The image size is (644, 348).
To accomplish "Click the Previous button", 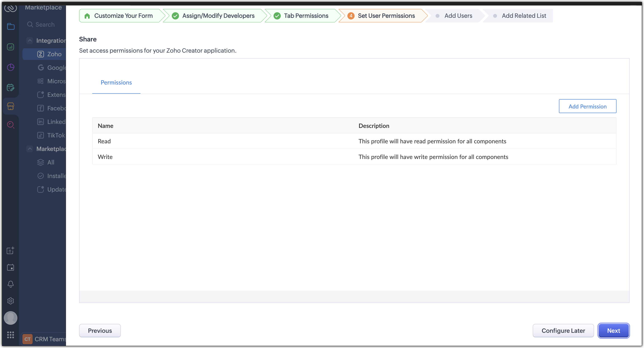I will (x=100, y=330).
